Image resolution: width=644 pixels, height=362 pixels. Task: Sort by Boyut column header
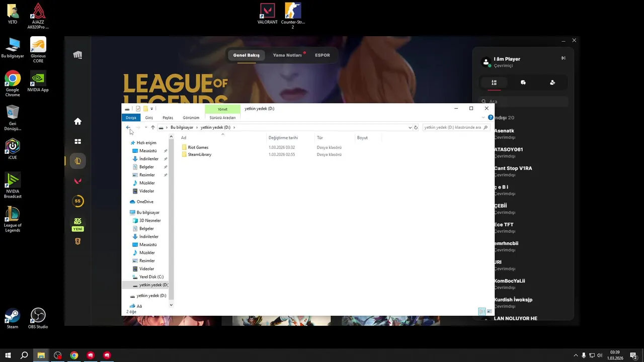368,138
